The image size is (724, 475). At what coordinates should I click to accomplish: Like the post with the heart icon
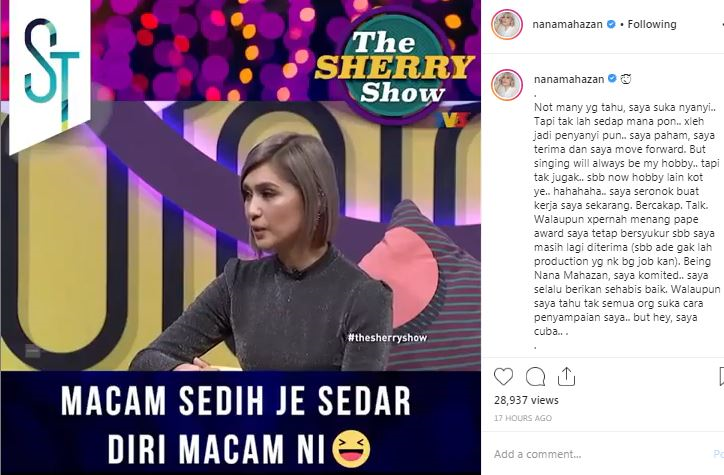tap(503, 377)
